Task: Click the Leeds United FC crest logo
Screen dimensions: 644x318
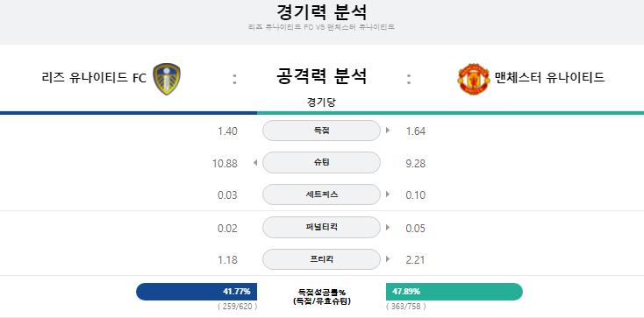Action: [x=167, y=79]
